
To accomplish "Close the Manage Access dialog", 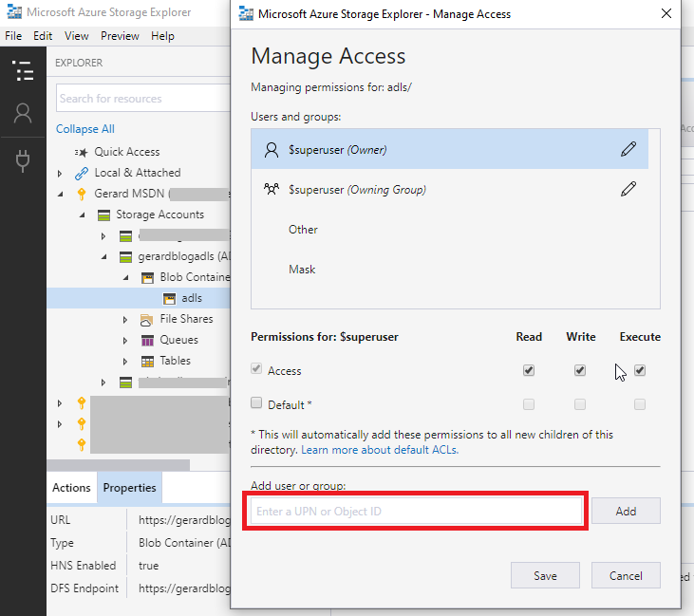I will (666, 13).
